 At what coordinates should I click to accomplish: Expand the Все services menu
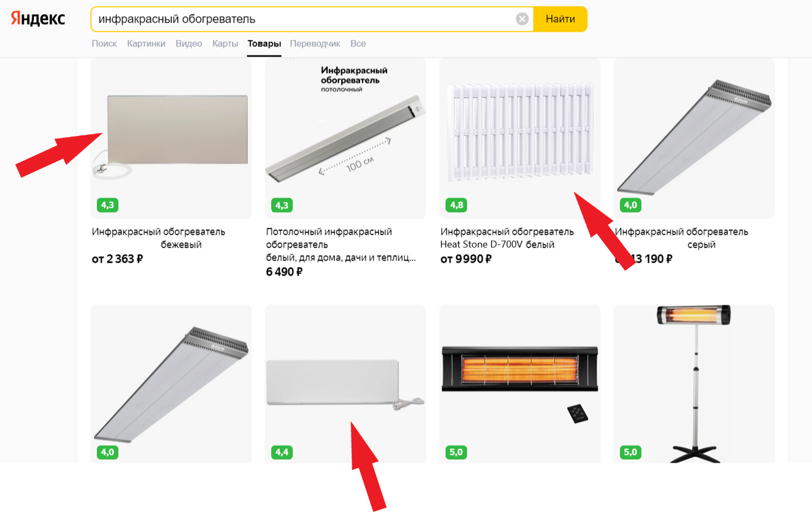pos(358,43)
